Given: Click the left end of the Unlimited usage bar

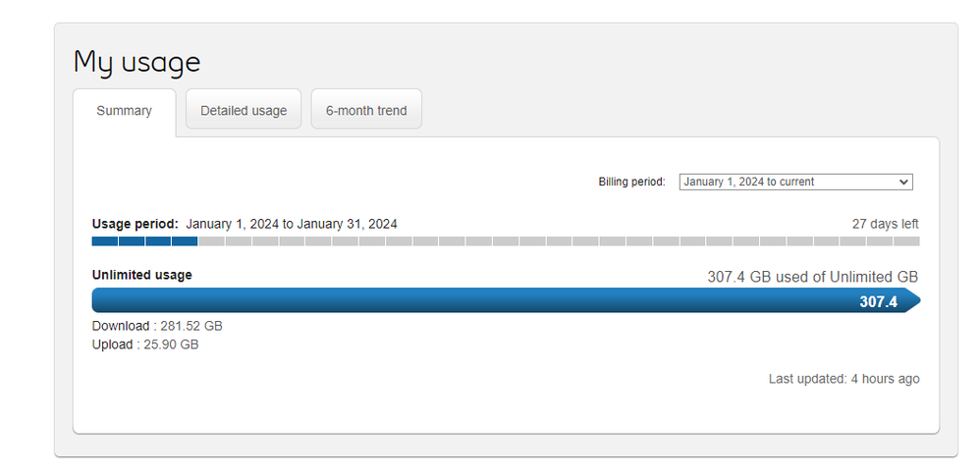Looking at the screenshot, I should tap(100, 301).
